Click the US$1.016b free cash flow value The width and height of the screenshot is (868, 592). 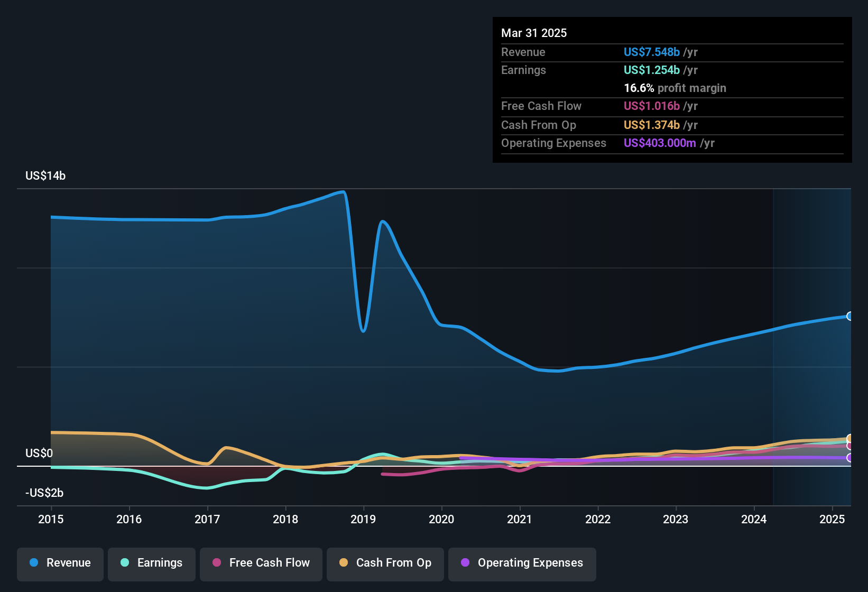pyautogui.click(x=652, y=106)
